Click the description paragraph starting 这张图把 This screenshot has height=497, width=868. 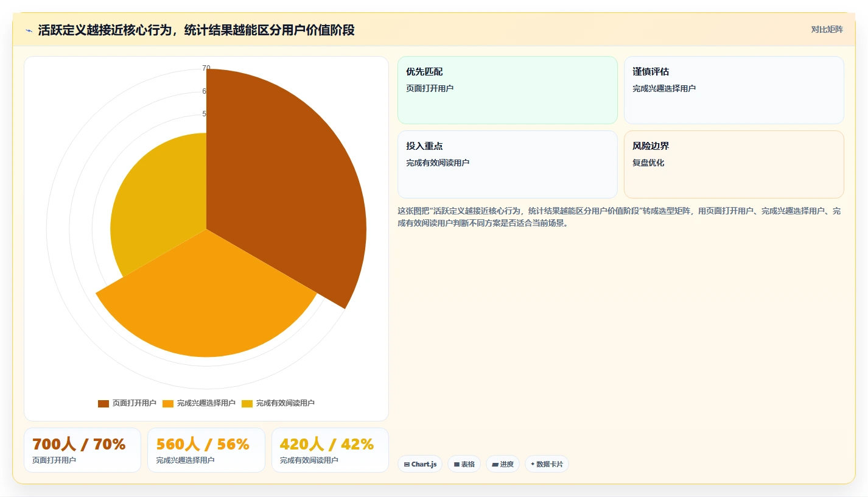tap(619, 217)
